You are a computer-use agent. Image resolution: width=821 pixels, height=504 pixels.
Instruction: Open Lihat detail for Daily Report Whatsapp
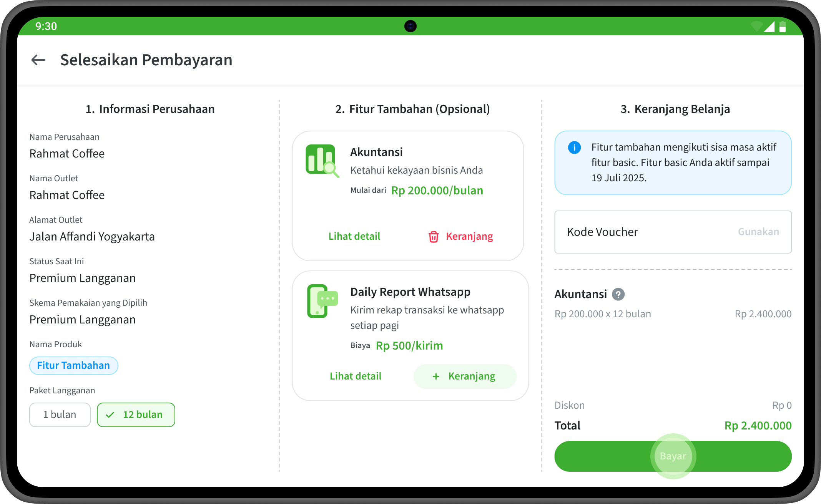point(356,376)
